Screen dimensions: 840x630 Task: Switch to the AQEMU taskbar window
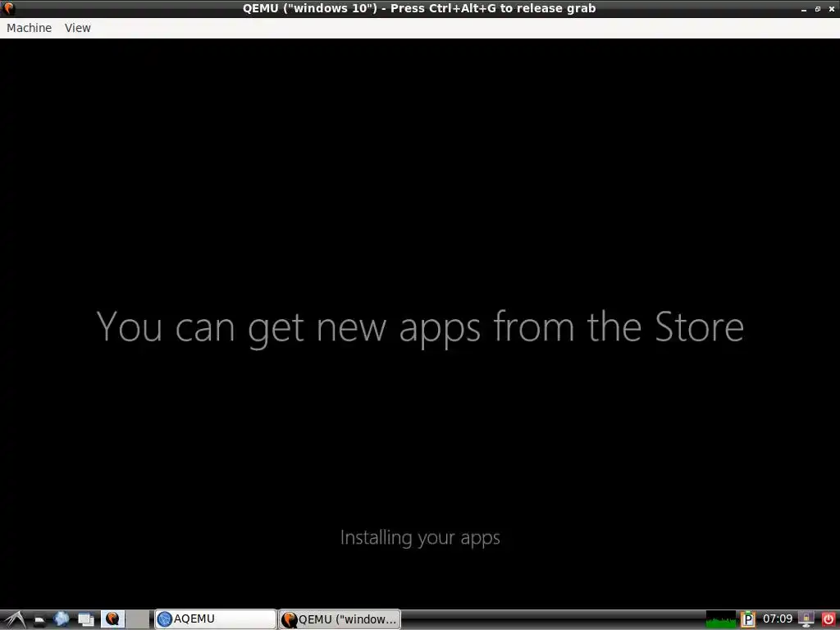(x=216, y=619)
